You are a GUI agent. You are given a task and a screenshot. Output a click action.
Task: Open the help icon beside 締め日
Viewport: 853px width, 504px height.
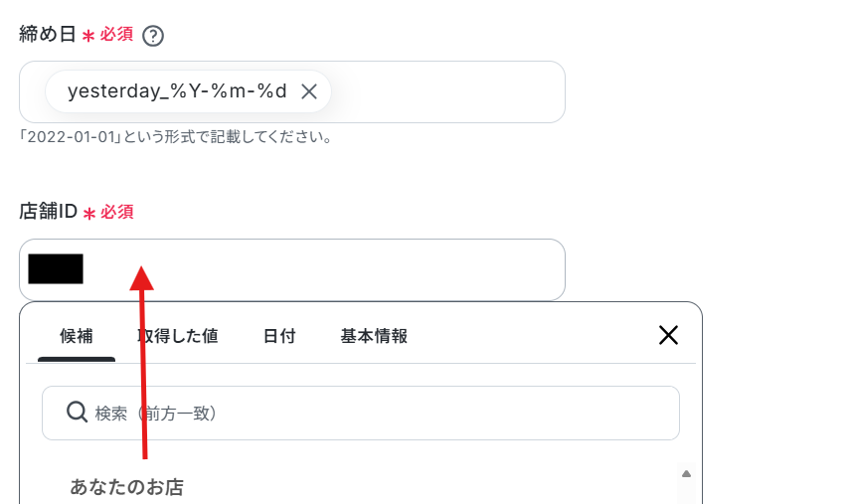pos(153,36)
